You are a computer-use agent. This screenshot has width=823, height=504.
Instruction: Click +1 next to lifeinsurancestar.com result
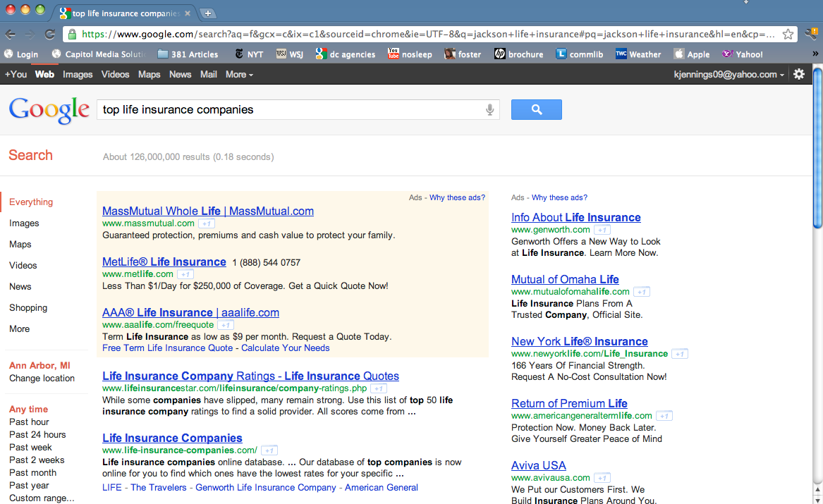tap(379, 388)
